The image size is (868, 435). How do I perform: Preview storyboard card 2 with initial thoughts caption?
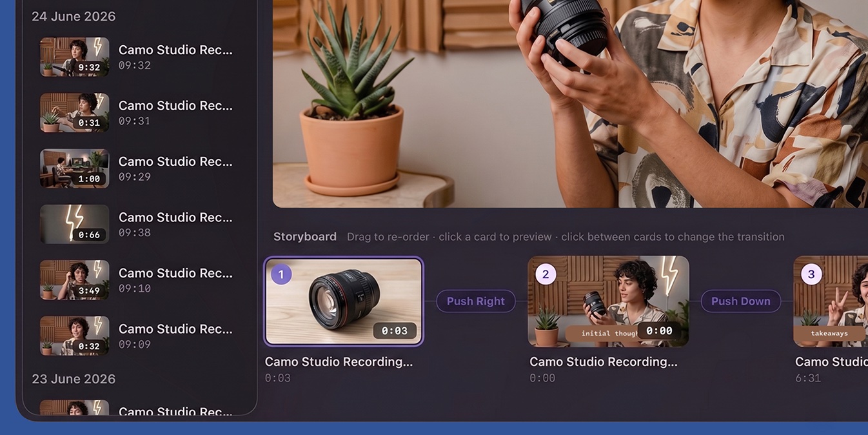[608, 301]
